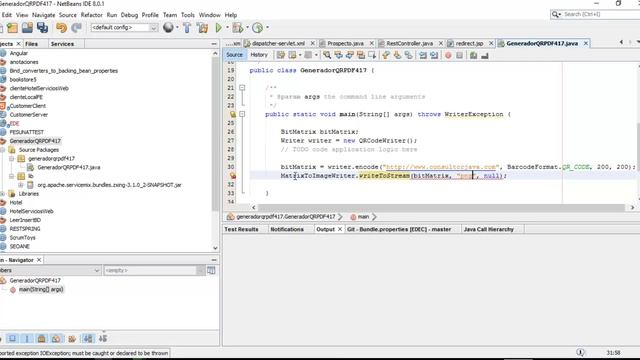
Task: Select main(String[] args) in Navigator
Action: tap(41, 289)
